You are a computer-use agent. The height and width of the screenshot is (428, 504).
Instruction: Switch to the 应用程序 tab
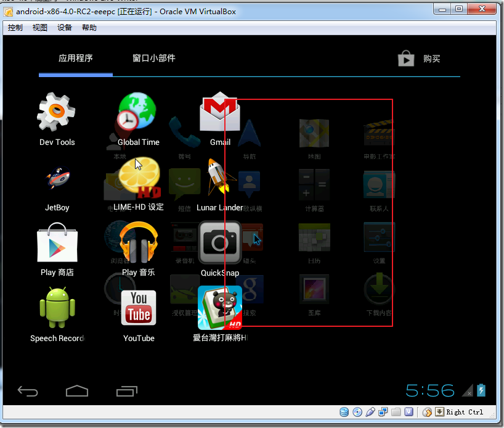click(76, 58)
